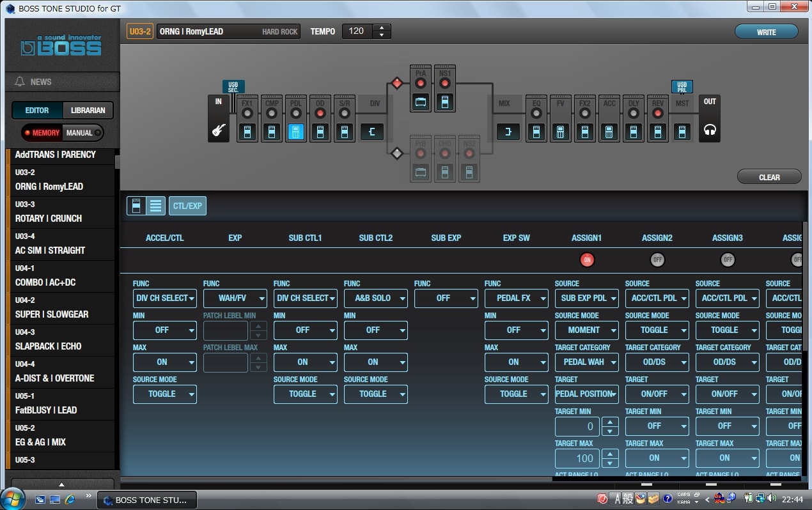Open the OD overdrive pedal icon
Image resolution: width=812 pixels, height=510 pixels.
coord(320,132)
